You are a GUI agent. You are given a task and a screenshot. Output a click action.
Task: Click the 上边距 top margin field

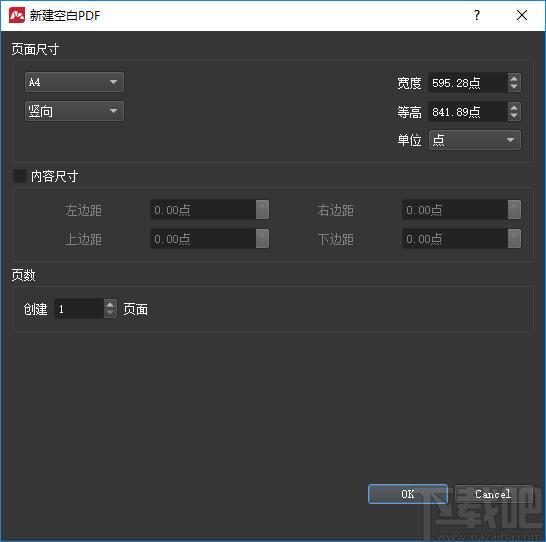click(x=203, y=239)
